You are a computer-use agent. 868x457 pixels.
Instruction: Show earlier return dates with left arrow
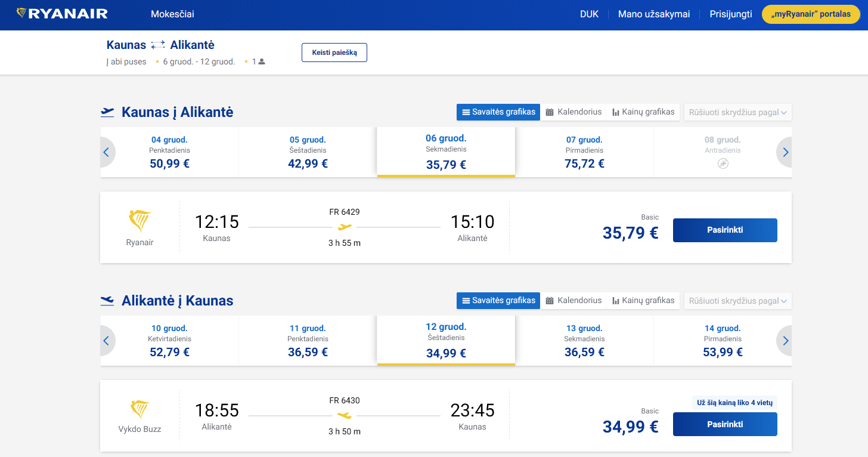[x=107, y=341]
